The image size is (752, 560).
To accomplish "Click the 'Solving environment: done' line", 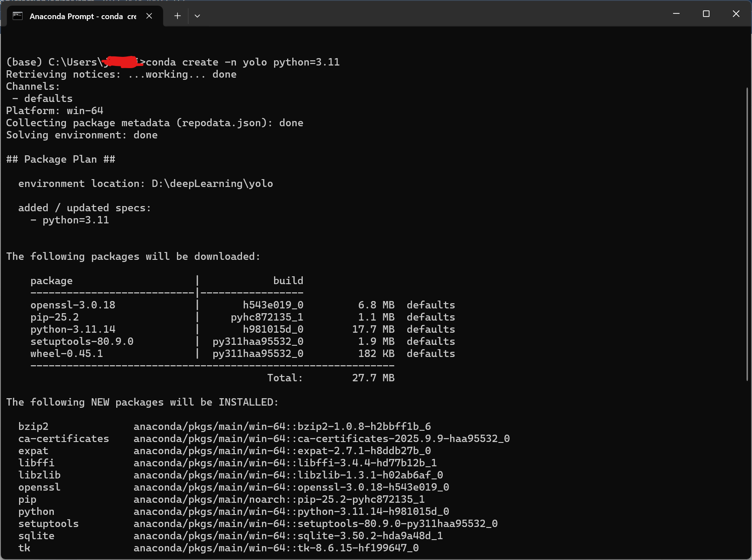I will [82, 135].
